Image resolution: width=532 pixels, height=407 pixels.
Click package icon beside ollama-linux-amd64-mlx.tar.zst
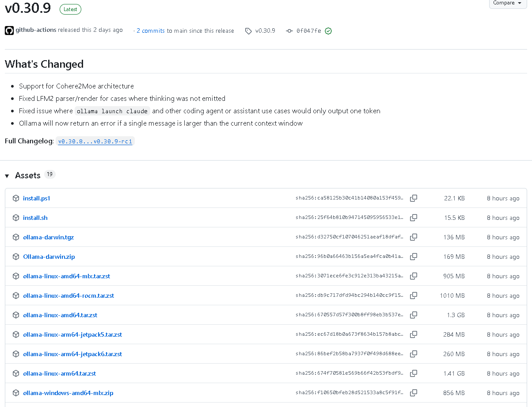[x=16, y=276]
